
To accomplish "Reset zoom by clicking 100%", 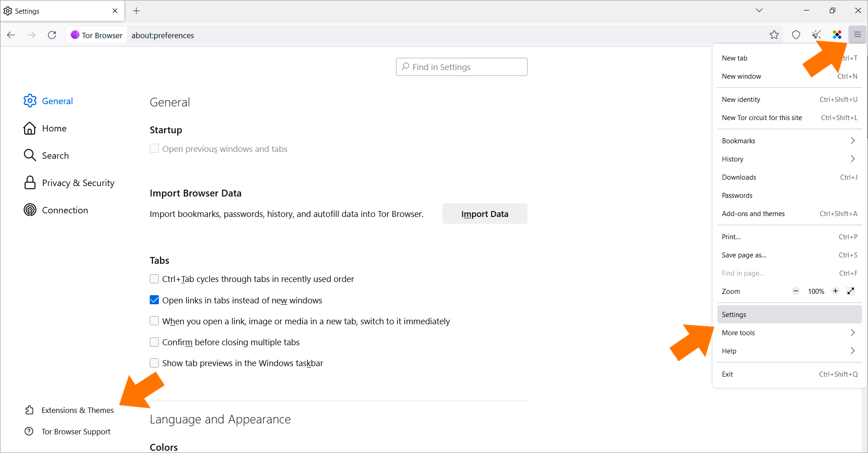I will point(816,292).
